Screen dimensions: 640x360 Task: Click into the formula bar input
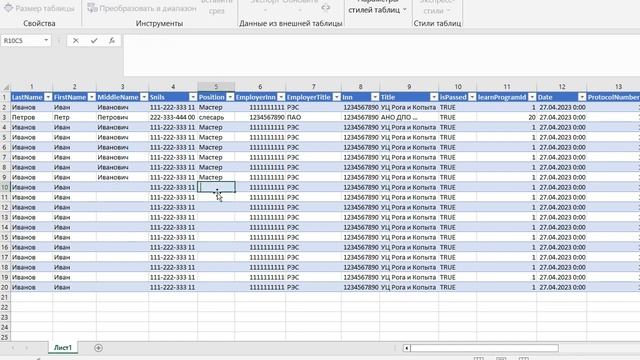(x=382, y=55)
